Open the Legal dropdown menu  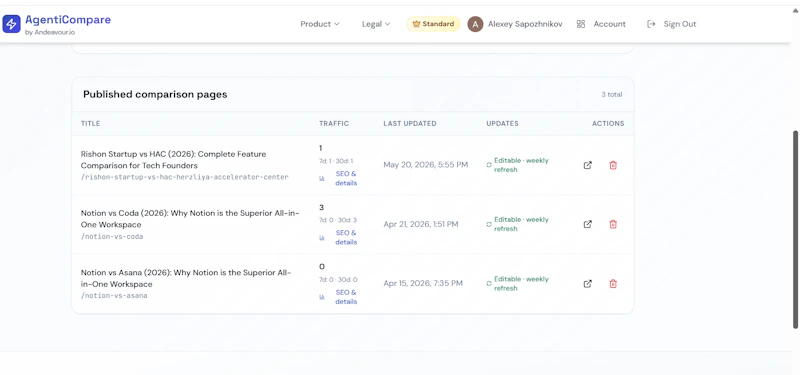376,24
